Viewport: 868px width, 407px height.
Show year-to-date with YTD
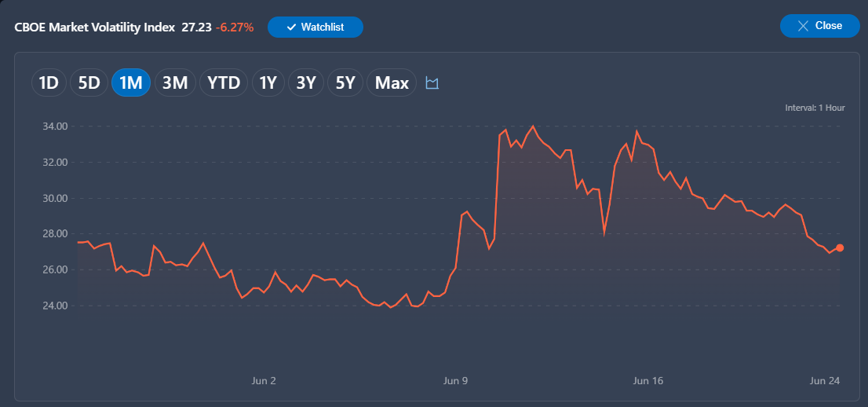click(x=224, y=82)
